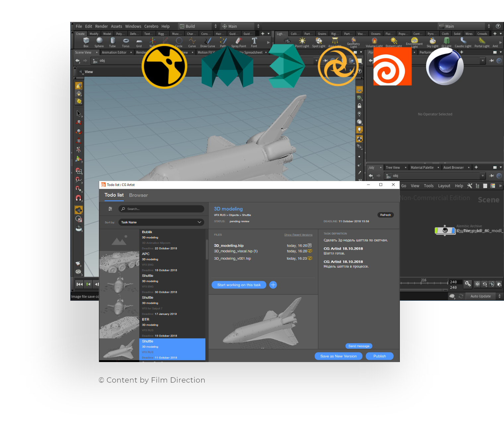
Task: Select the APC task in the list
Action: click(x=152, y=262)
